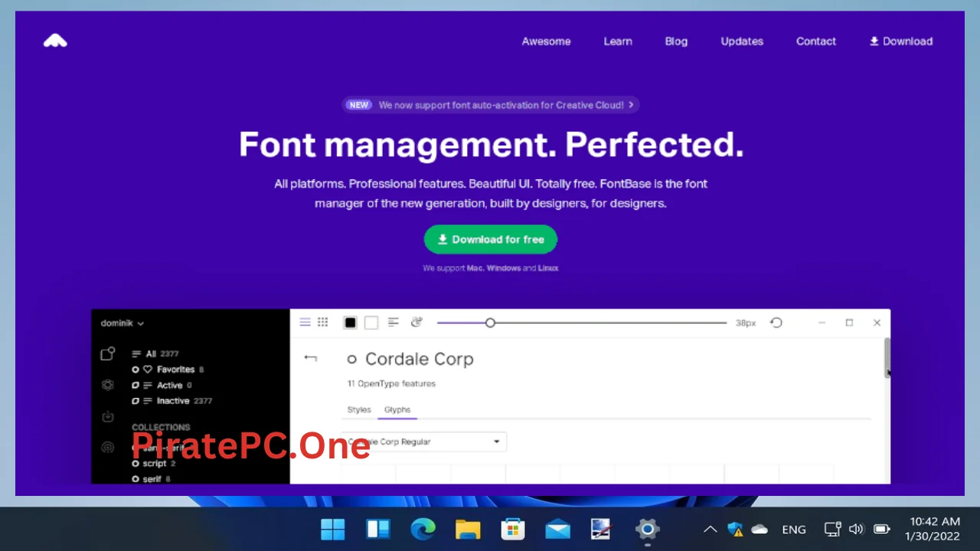Open the Windows Start menu
This screenshot has height=551, width=980.
click(332, 529)
